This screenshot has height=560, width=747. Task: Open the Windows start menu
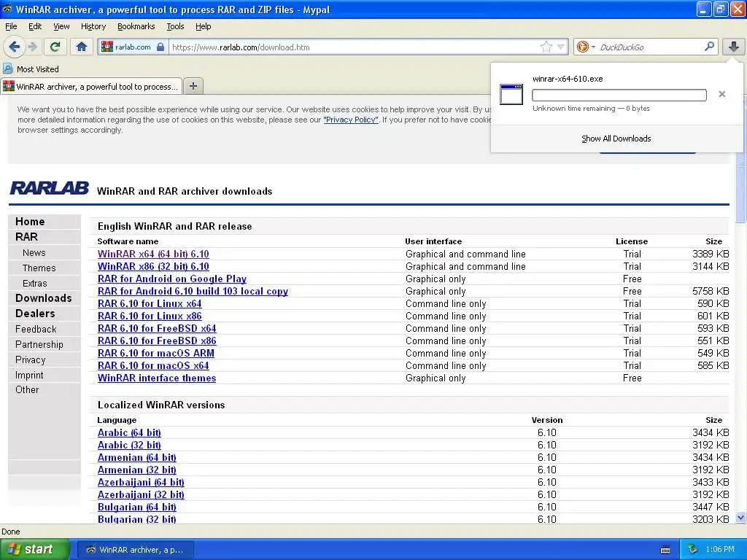[35, 549]
